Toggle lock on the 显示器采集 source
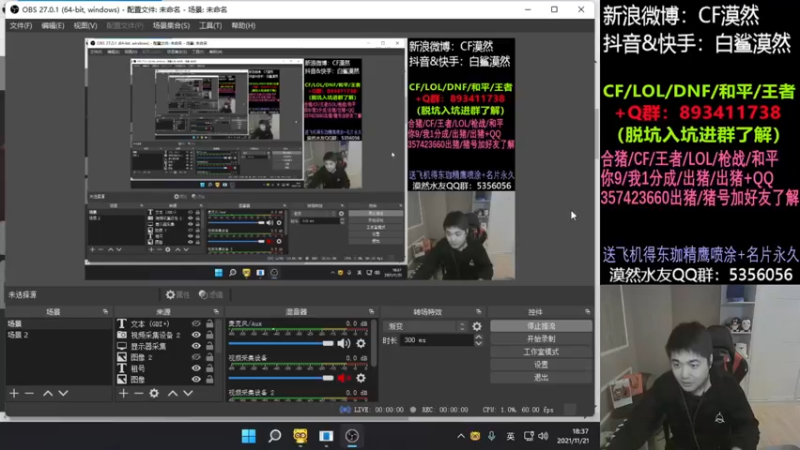Image resolution: width=800 pixels, height=450 pixels. point(210,346)
